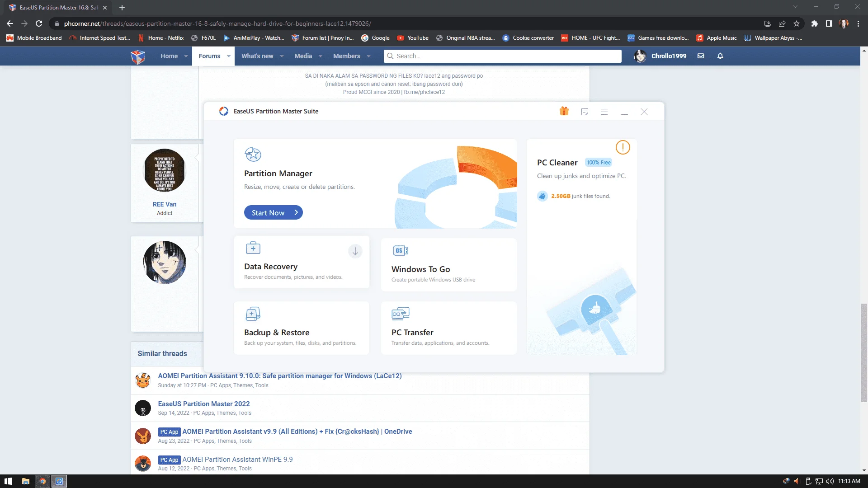The width and height of the screenshot is (868, 488).
Task: Click the PC App tag on the WinPE thread
Action: 170,460
